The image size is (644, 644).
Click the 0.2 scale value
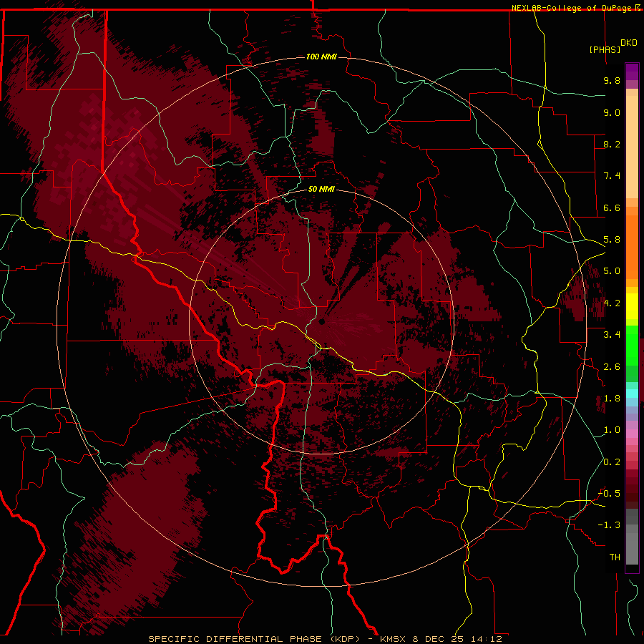[612, 462]
